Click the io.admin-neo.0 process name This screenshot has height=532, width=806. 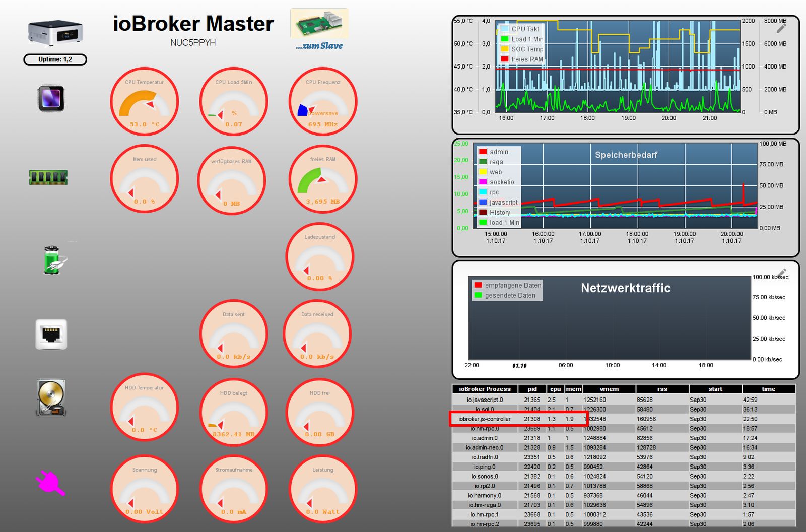tap(485, 447)
